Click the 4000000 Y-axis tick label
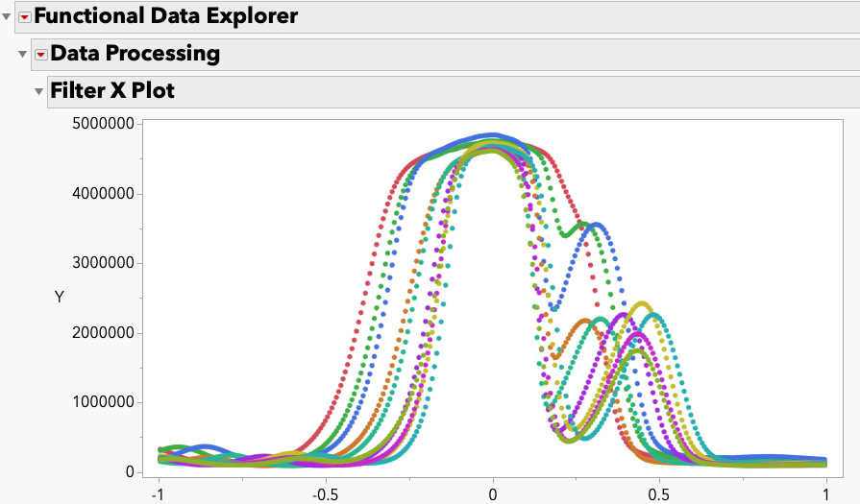The image size is (860, 504). 103,193
